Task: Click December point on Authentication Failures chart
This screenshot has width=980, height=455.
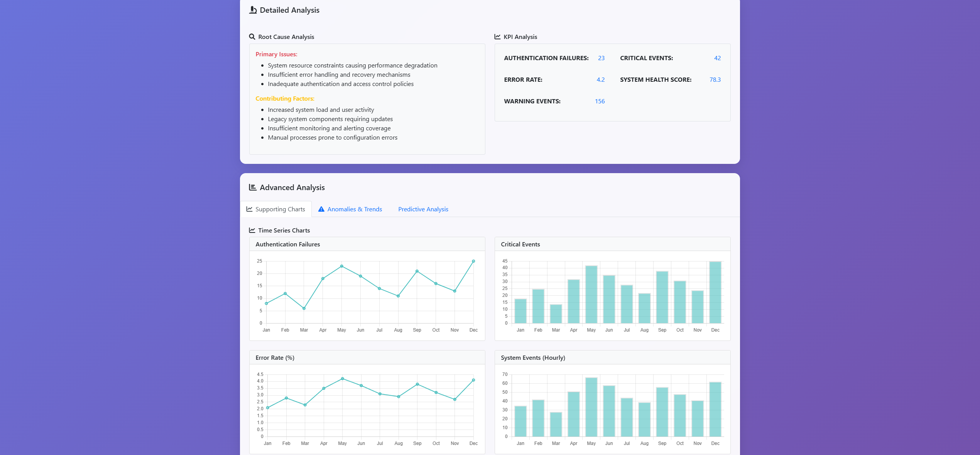Action: tap(473, 261)
